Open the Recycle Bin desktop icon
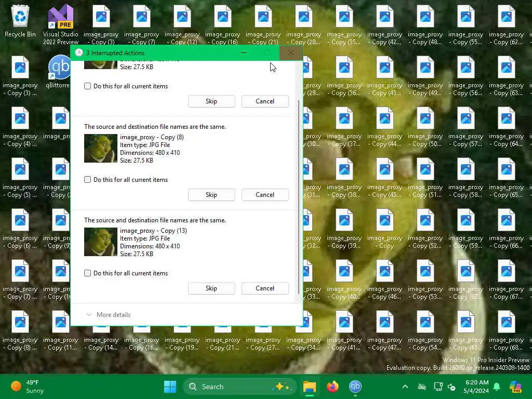 point(20,21)
